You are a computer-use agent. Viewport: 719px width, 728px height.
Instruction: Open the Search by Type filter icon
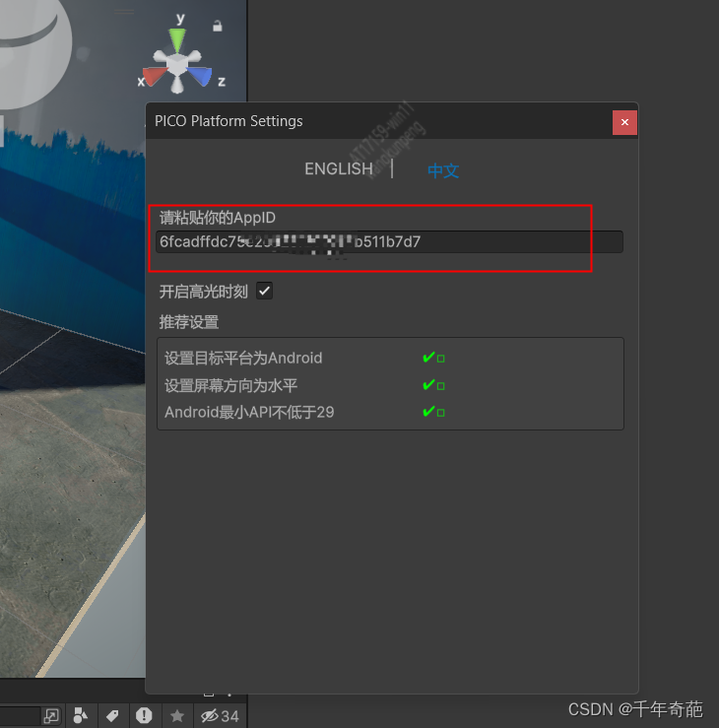[x=81, y=715]
